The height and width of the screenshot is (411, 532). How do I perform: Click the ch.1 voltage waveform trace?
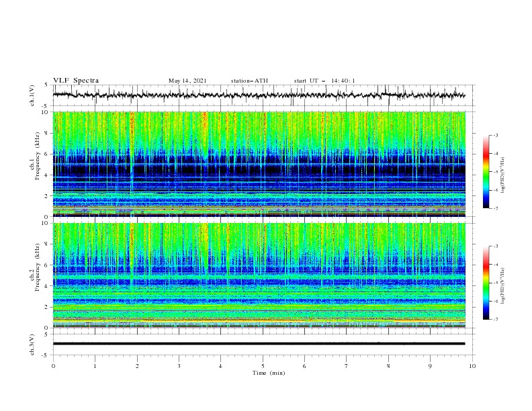pyautogui.click(x=259, y=95)
